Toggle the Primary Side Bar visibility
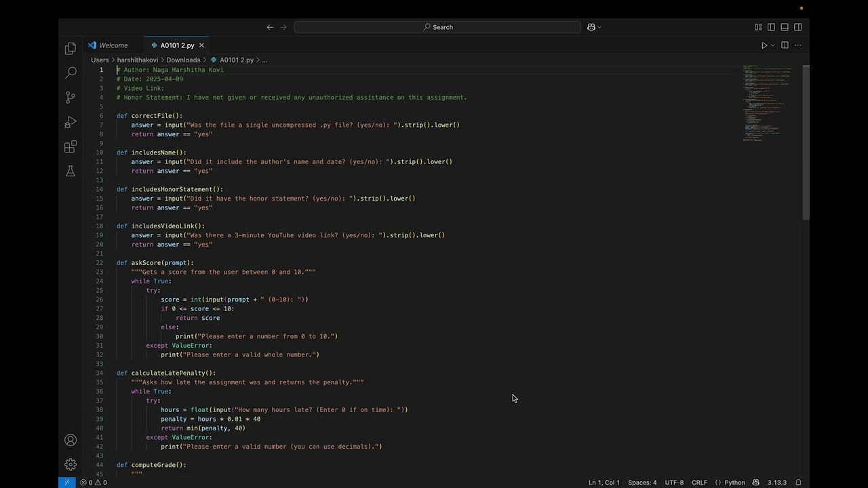This screenshot has width=868, height=488. coord(771,27)
